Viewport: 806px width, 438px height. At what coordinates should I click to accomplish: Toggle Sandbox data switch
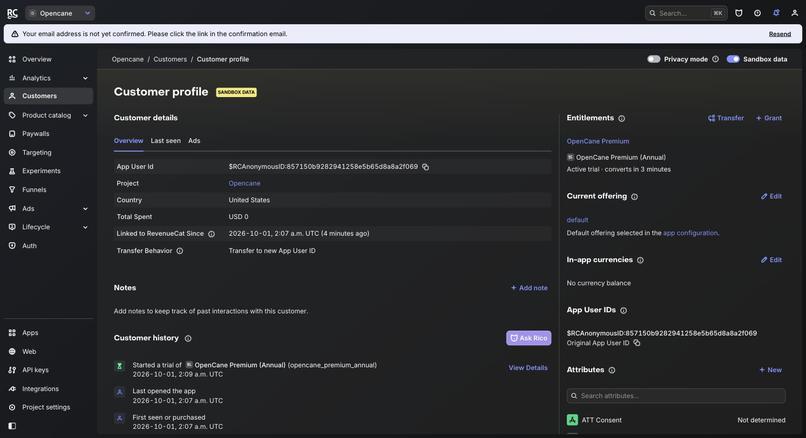pyautogui.click(x=733, y=59)
